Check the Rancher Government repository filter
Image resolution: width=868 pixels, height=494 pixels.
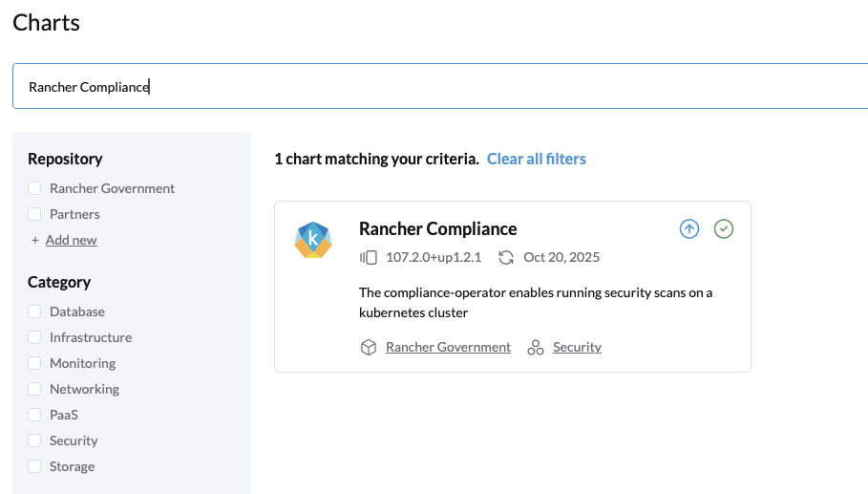(x=34, y=188)
